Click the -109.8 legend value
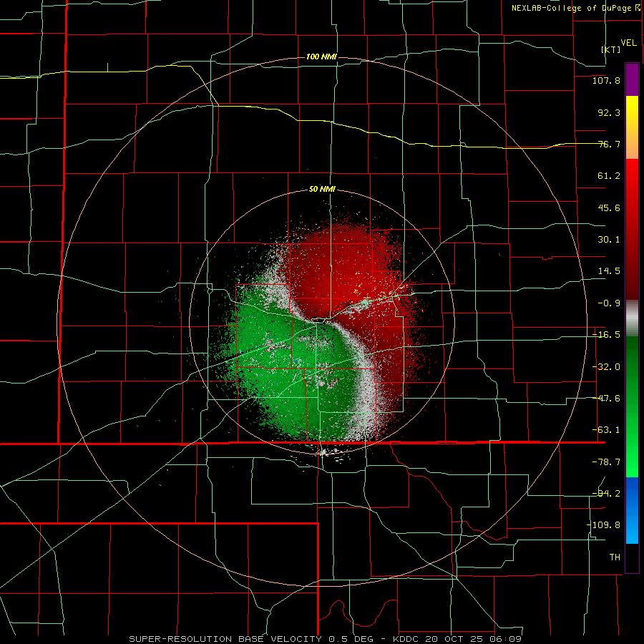This screenshot has width=644, height=644. coord(603,525)
